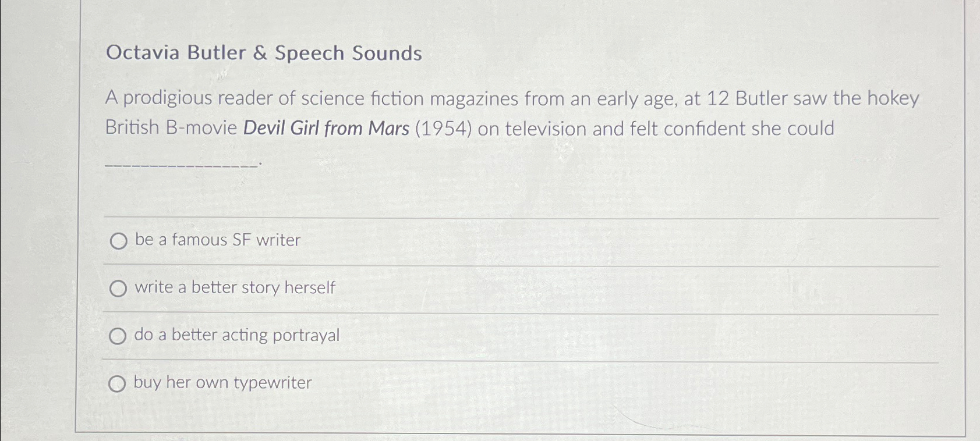The width and height of the screenshot is (980, 441).
Task: Choose "do a better acting portrayal"
Action: tap(119, 335)
